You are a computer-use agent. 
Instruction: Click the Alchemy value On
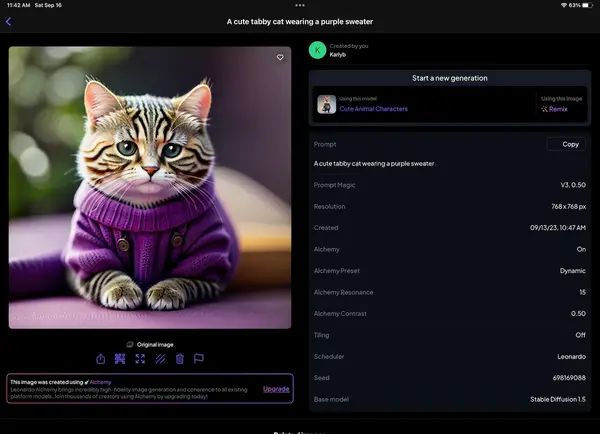581,249
